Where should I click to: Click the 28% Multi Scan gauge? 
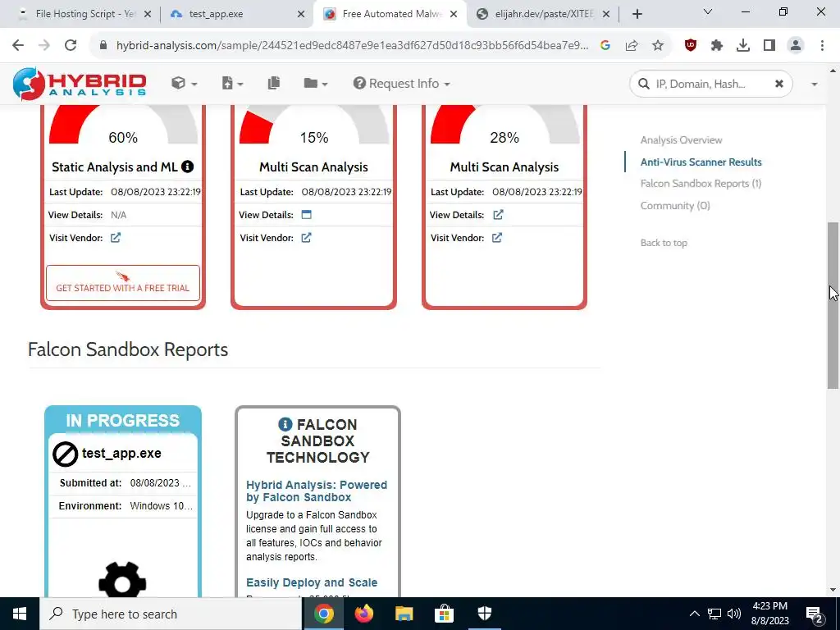point(504,125)
